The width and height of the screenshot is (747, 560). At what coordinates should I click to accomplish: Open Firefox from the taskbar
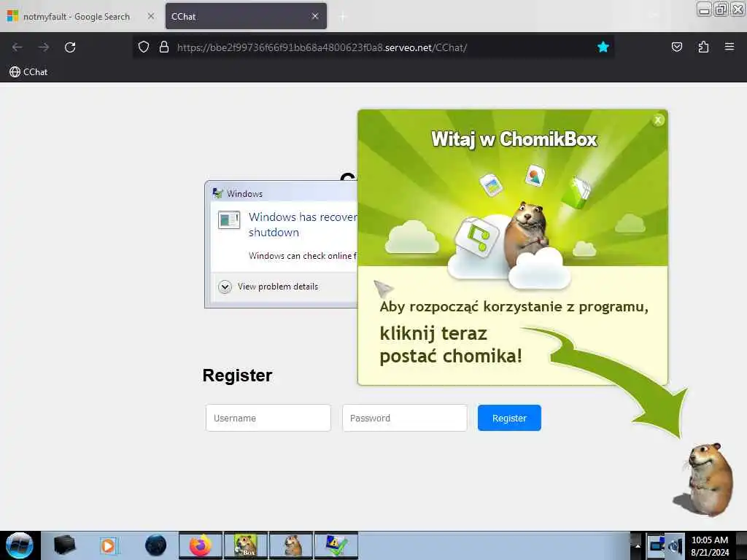[201, 545]
